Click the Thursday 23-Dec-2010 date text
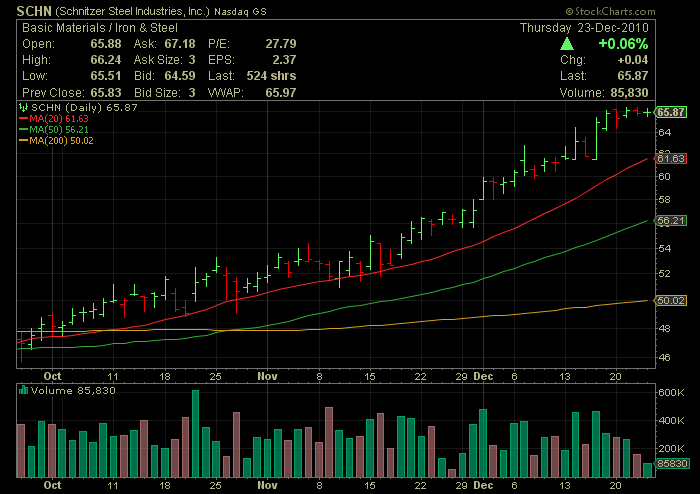Viewport: 700px width, 494px height. [x=584, y=28]
